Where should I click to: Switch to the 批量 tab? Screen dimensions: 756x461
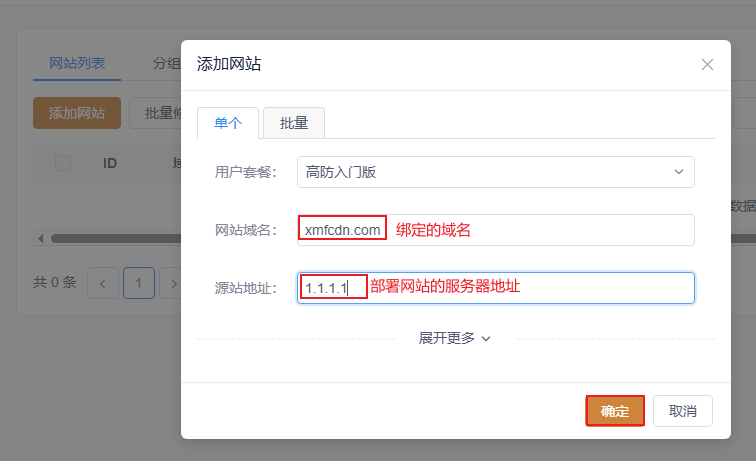[x=294, y=123]
